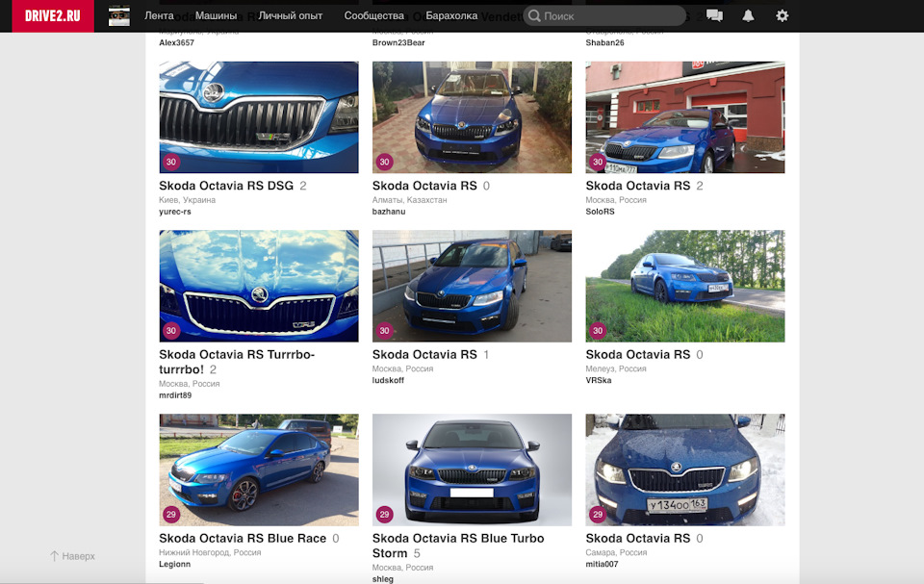Open mitia007's Skoda Octavia RS title
The height and width of the screenshot is (584, 924).
[x=637, y=539]
